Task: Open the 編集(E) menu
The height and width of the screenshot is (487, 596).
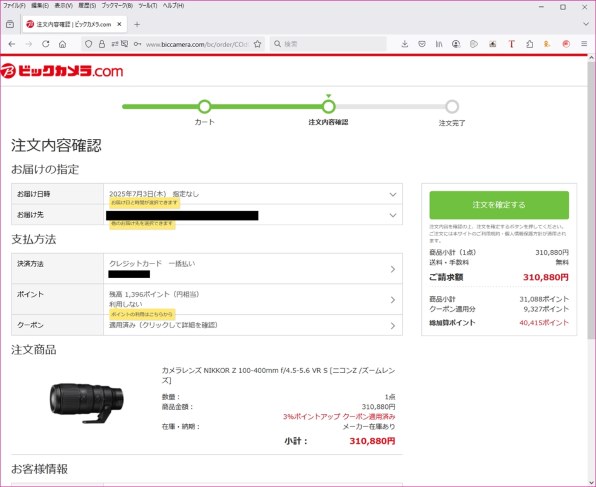Action: (x=40, y=6)
